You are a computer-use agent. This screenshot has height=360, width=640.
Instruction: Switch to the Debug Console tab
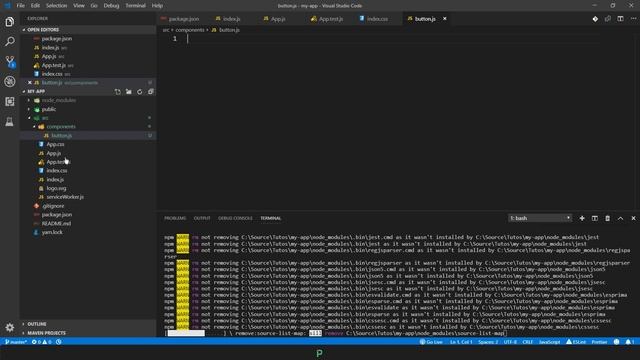tap(235, 218)
